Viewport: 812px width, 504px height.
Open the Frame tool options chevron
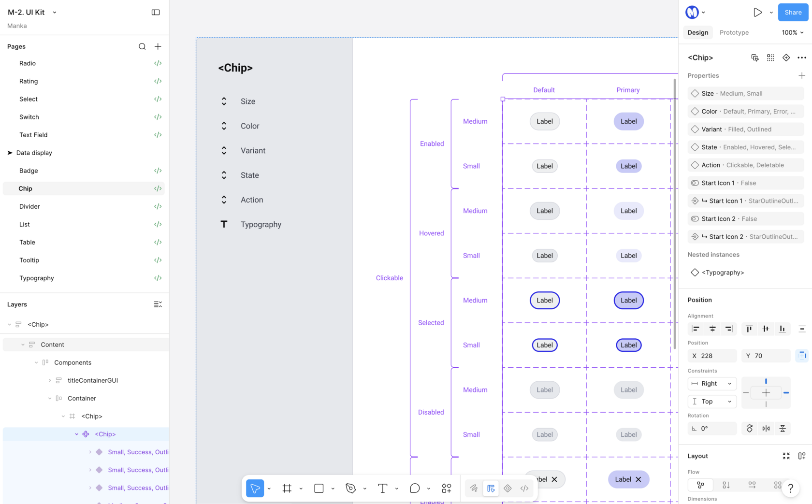click(301, 489)
